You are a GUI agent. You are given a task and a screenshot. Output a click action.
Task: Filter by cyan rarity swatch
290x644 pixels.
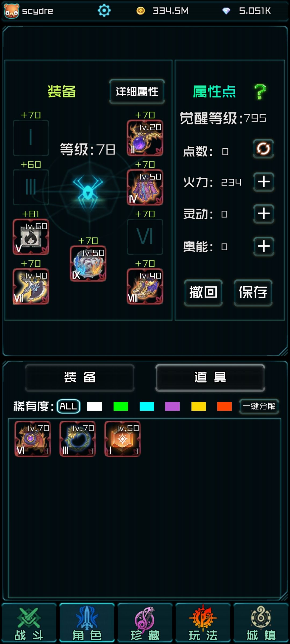point(147,406)
